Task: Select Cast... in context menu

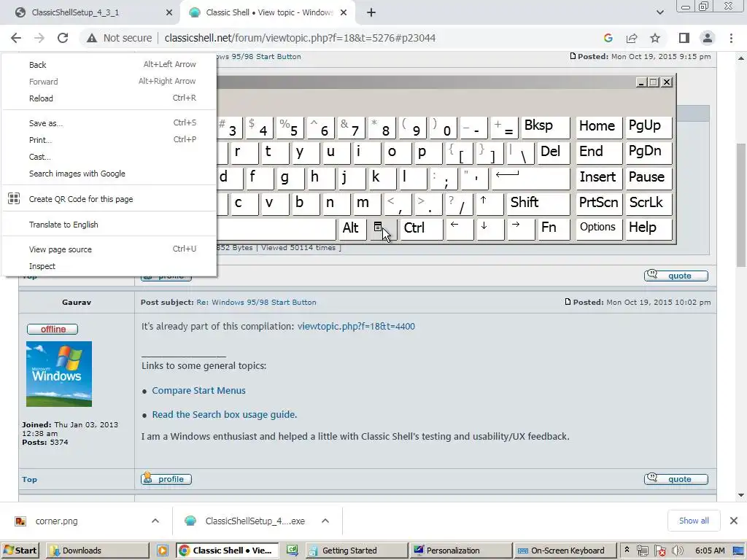Action: click(x=109, y=157)
